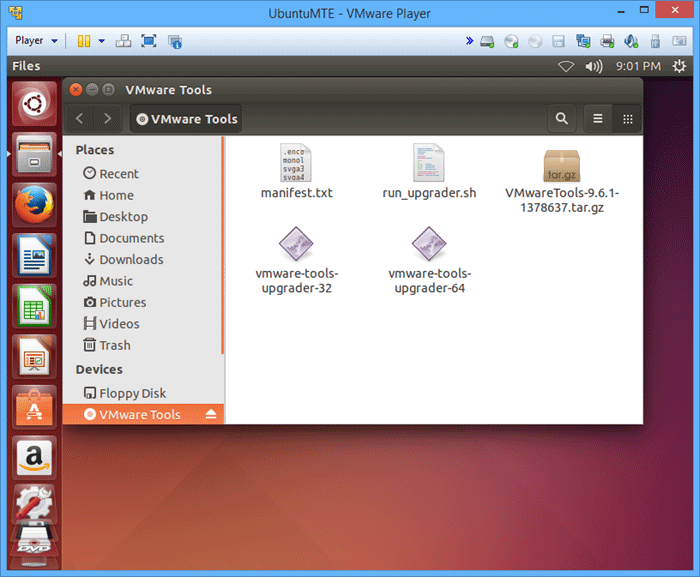Click the sound card device icon
Image resolution: width=700 pixels, height=577 pixels.
631,42
